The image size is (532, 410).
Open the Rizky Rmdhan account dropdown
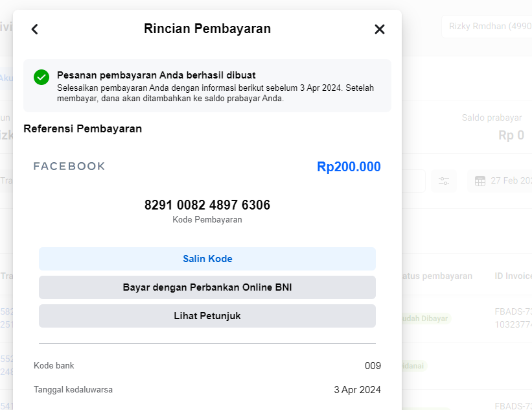coord(486,27)
